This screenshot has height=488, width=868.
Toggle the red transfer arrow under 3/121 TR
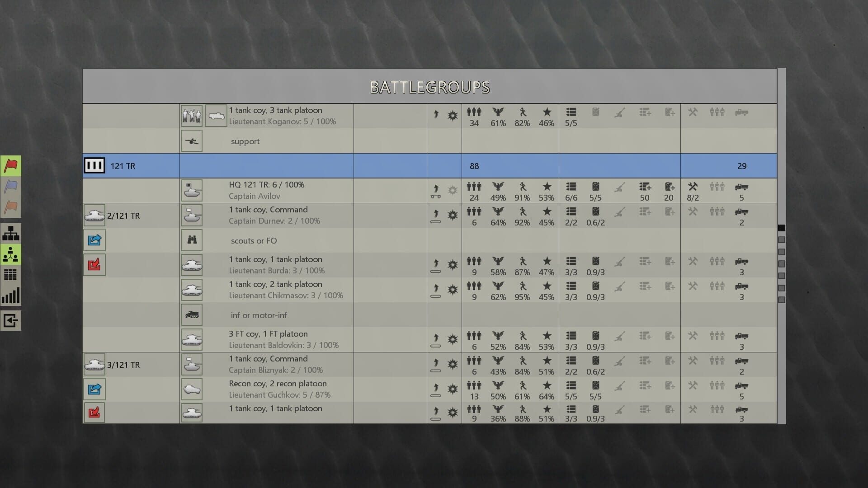click(x=94, y=412)
